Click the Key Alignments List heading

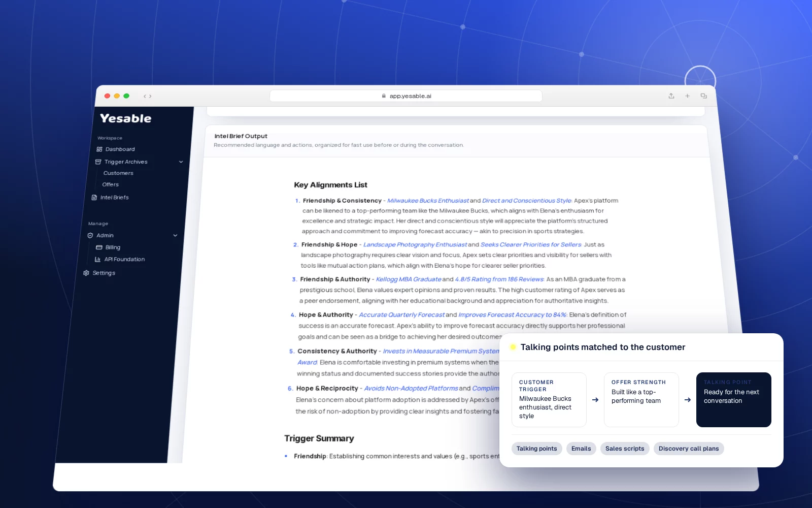pos(330,185)
